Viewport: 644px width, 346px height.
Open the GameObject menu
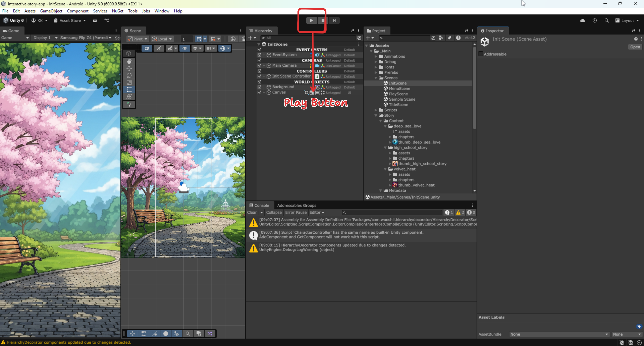pyautogui.click(x=51, y=11)
